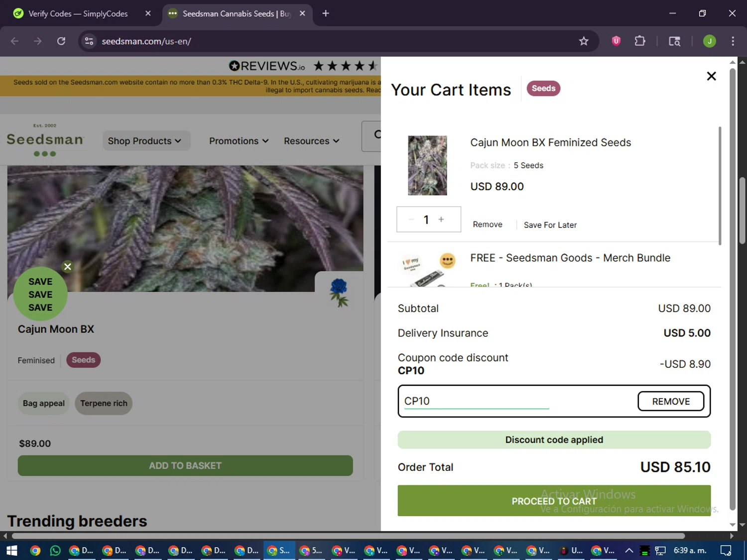Open the Chrome three-dot menu
This screenshot has width=747, height=560.
[x=733, y=41]
